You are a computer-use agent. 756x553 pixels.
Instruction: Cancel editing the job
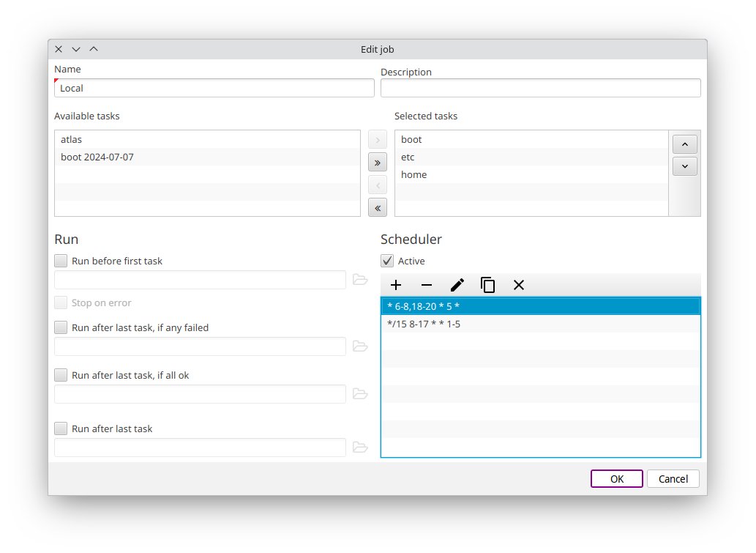tap(673, 479)
